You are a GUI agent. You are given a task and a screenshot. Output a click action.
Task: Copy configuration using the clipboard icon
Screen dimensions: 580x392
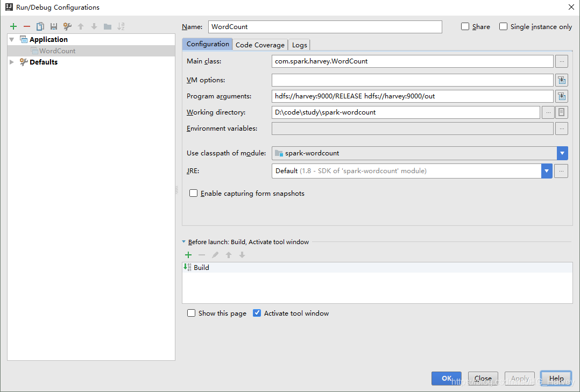point(40,26)
